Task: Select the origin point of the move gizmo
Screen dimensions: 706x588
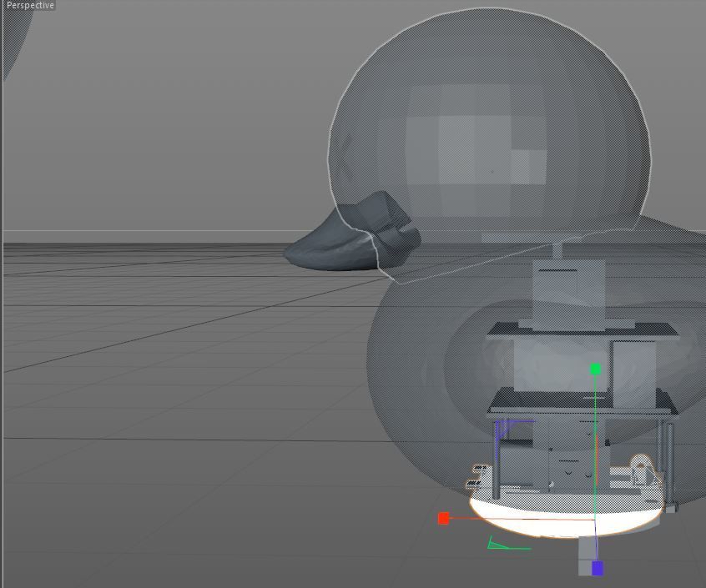Action: pos(596,518)
